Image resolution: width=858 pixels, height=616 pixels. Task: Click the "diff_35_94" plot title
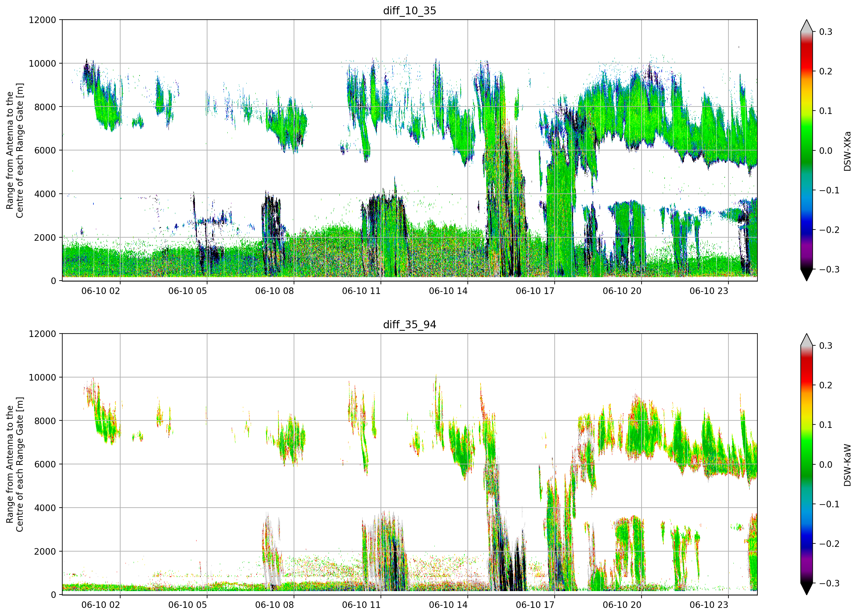point(410,325)
